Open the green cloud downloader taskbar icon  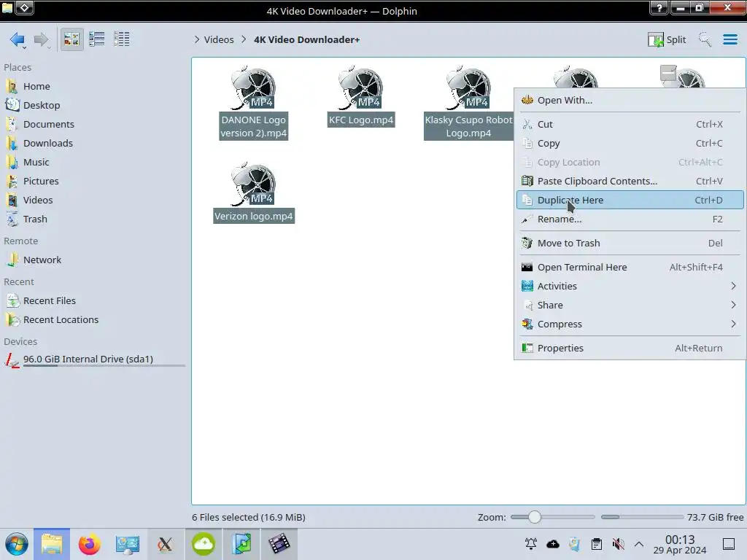(204, 544)
